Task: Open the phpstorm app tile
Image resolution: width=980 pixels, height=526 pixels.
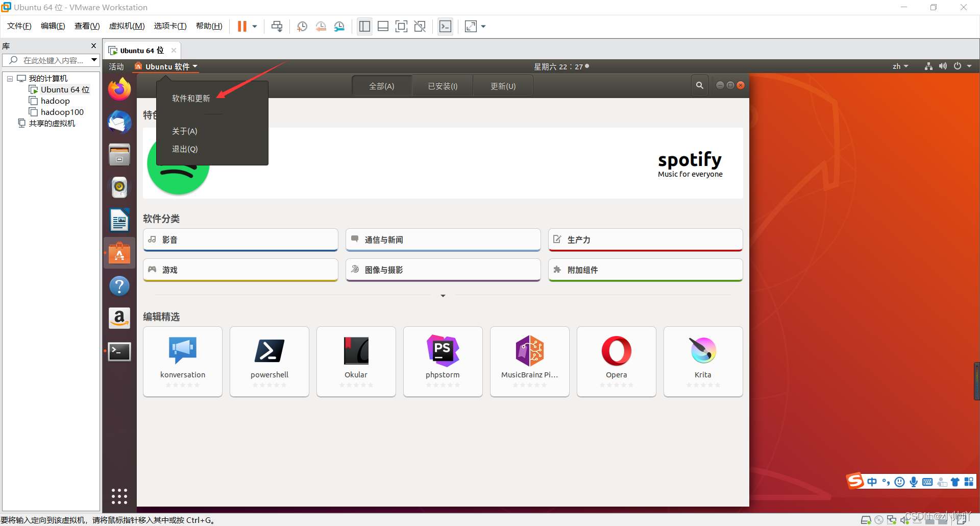Action: click(x=443, y=362)
